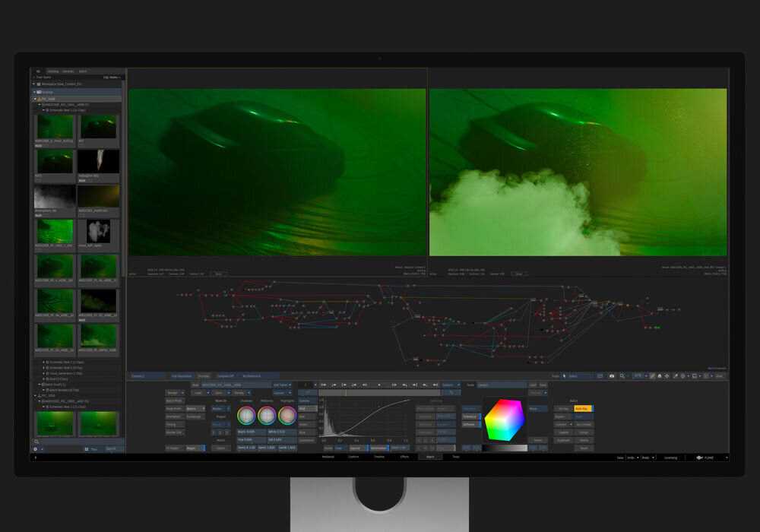The height and width of the screenshot is (532, 760).
Task: Select the pencil annotation icon
Action: (652, 375)
